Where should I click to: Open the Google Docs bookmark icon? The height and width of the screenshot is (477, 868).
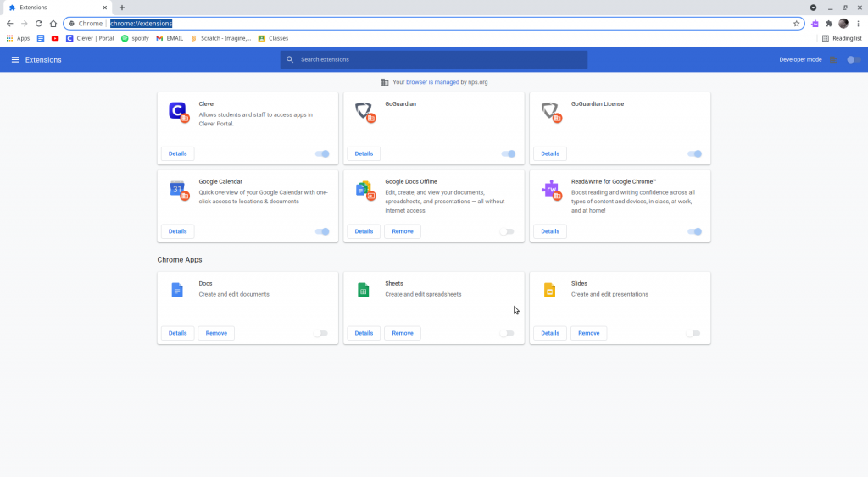(x=41, y=38)
